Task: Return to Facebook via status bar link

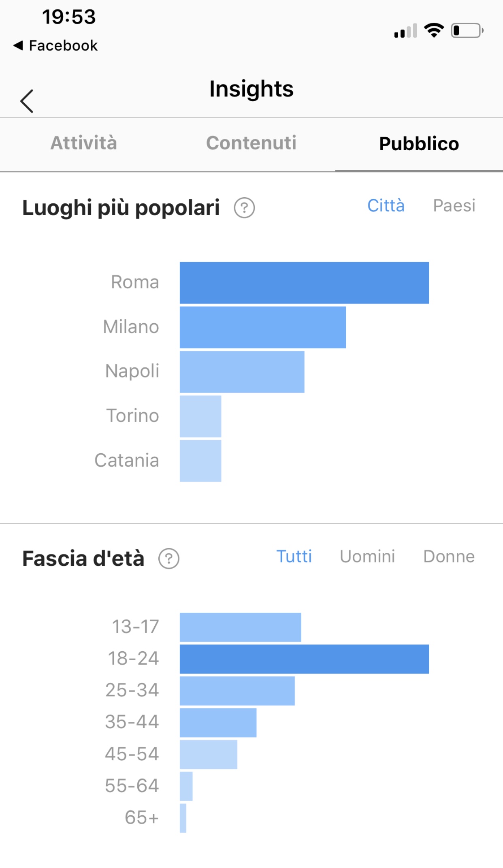Action: [x=55, y=45]
